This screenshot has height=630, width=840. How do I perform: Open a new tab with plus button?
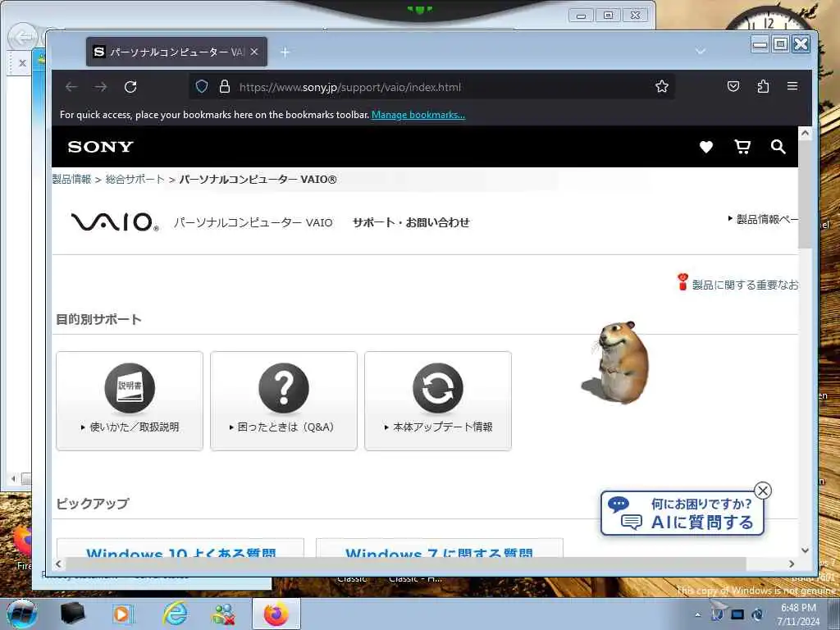pos(285,52)
